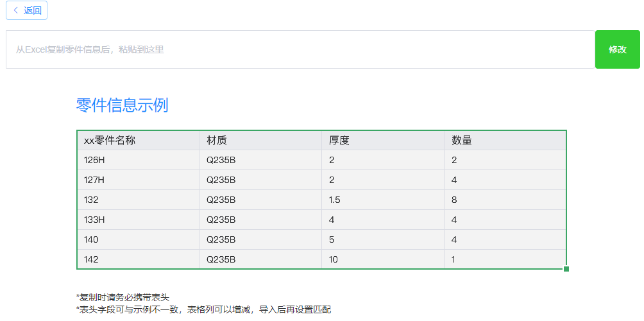Click the note about 表头字段可与示例不一致
This screenshot has width=644, height=321.
[203, 309]
